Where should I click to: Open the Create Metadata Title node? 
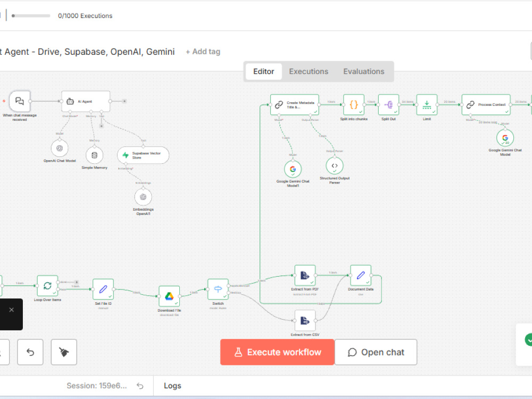click(x=295, y=104)
